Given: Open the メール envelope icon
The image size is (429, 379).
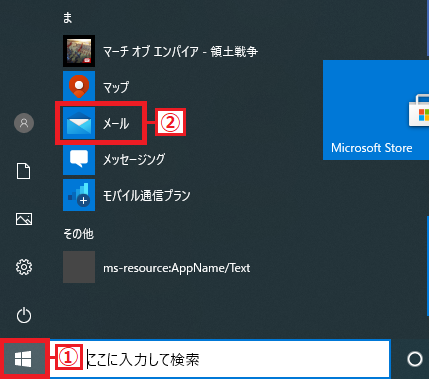Looking at the screenshot, I should (79, 123).
